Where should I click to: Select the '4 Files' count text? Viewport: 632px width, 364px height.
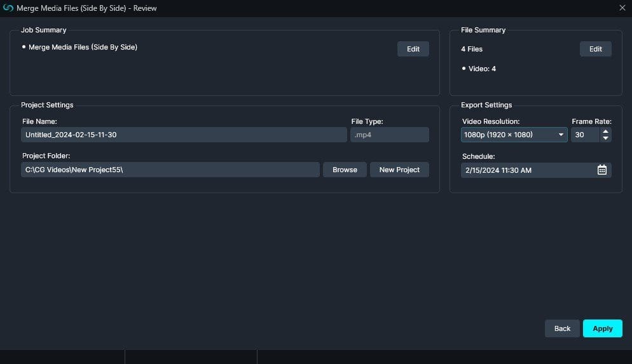(472, 49)
